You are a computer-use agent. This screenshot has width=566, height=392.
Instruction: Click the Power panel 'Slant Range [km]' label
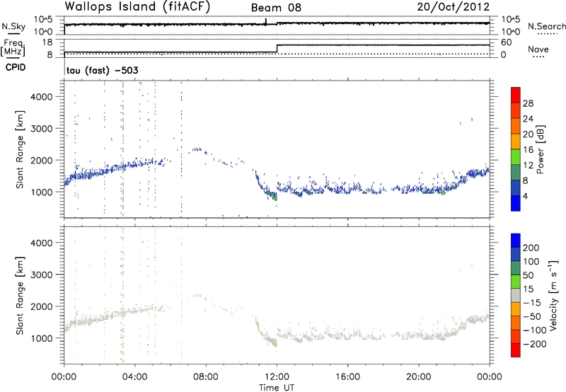(x=20, y=149)
